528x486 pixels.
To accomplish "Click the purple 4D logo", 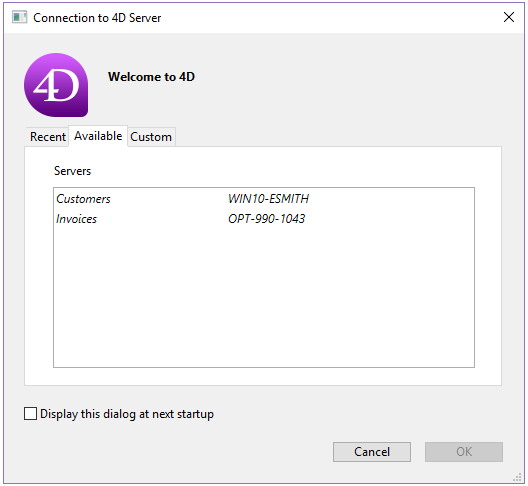I will [x=56, y=85].
